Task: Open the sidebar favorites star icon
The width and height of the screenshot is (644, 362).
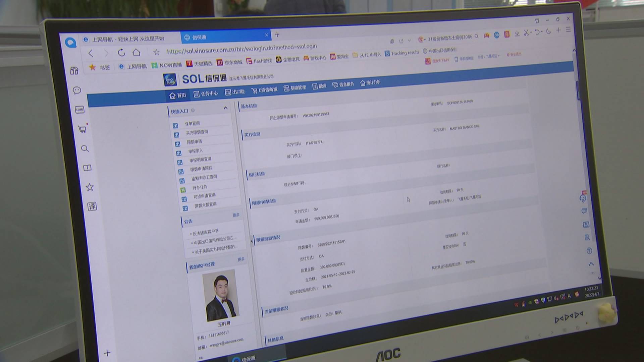Action: 90,187
